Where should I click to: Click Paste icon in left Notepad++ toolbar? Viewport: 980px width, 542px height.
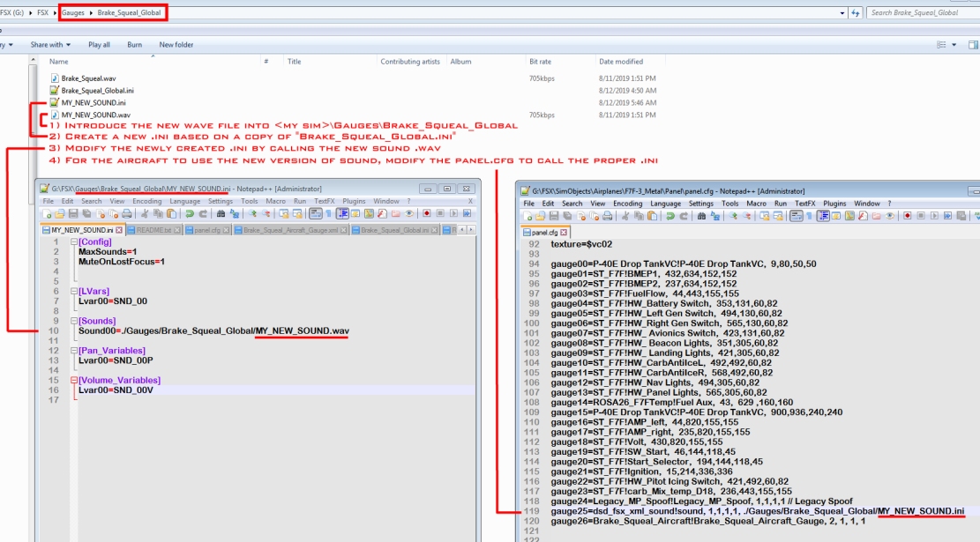171,213
